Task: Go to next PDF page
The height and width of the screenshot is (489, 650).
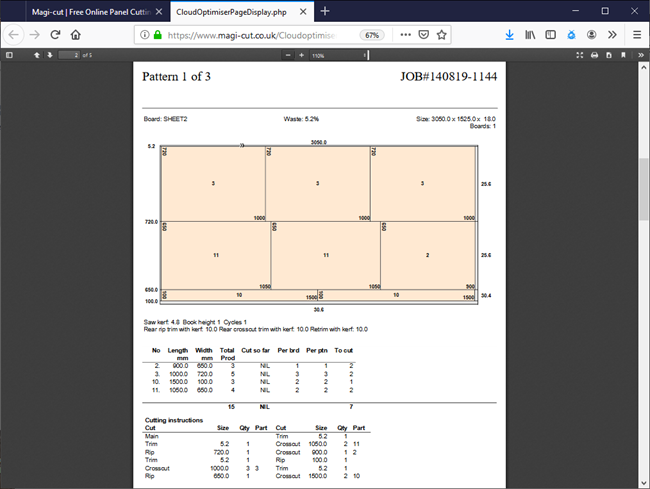Action: point(50,55)
